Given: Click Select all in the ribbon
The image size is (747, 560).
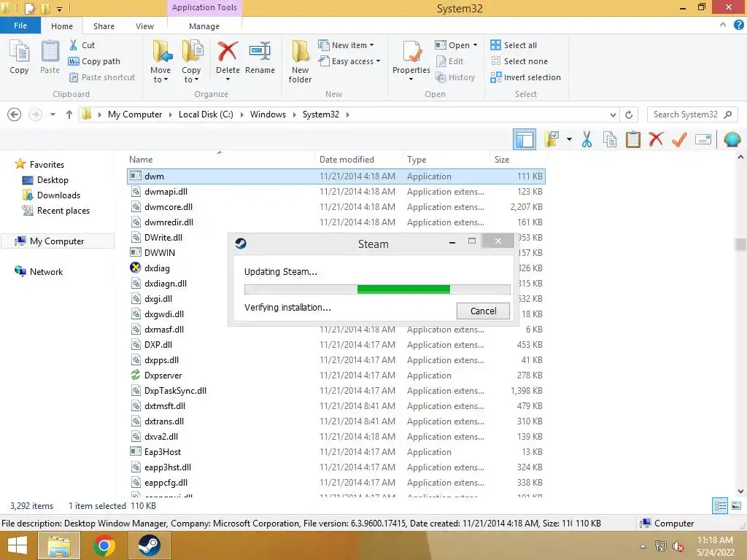Looking at the screenshot, I should pos(514,45).
